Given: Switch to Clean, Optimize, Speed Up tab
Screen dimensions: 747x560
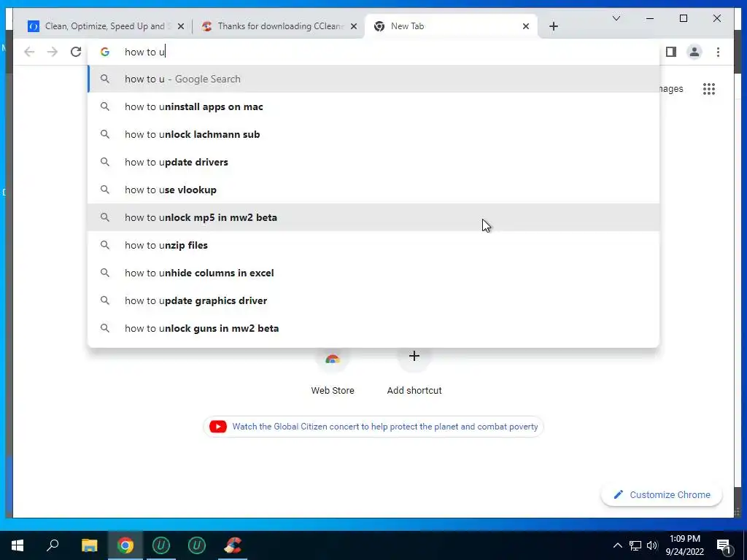Looking at the screenshot, I should point(106,26).
